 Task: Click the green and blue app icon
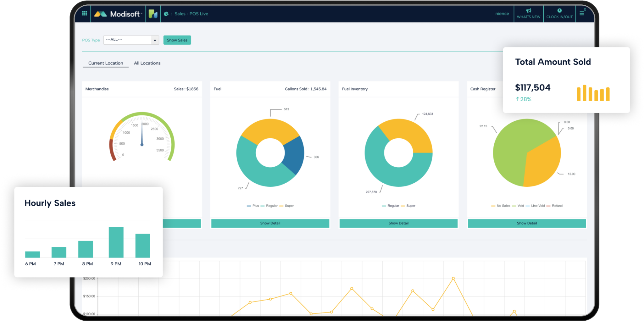click(x=153, y=14)
